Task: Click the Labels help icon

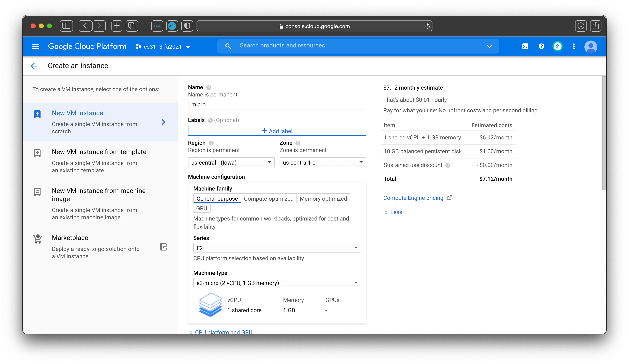Action: pos(210,121)
